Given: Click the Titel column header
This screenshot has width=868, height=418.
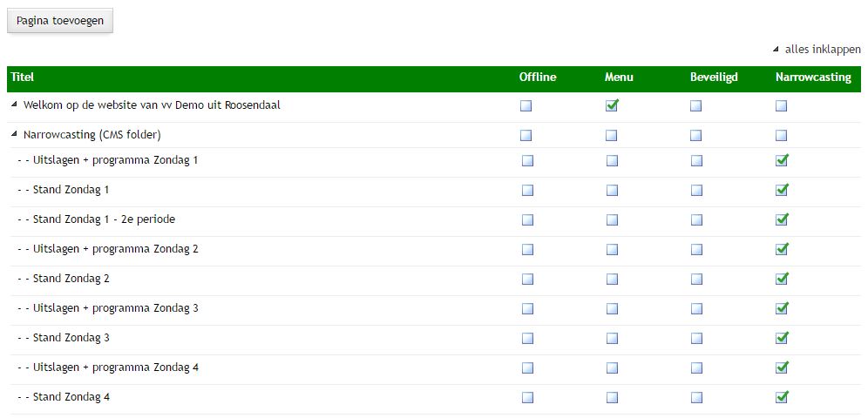Looking at the screenshot, I should point(22,78).
